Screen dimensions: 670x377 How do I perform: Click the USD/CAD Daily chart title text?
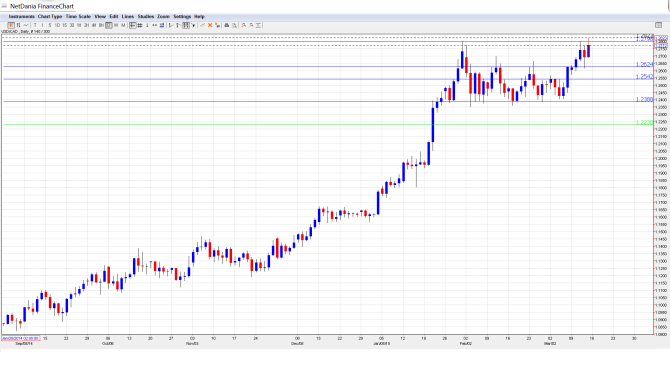26,32
